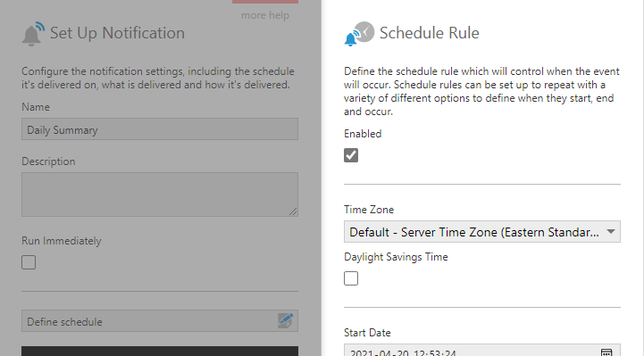Click the dark button below Define schedule
The image size is (644, 356).
coord(160,351)
